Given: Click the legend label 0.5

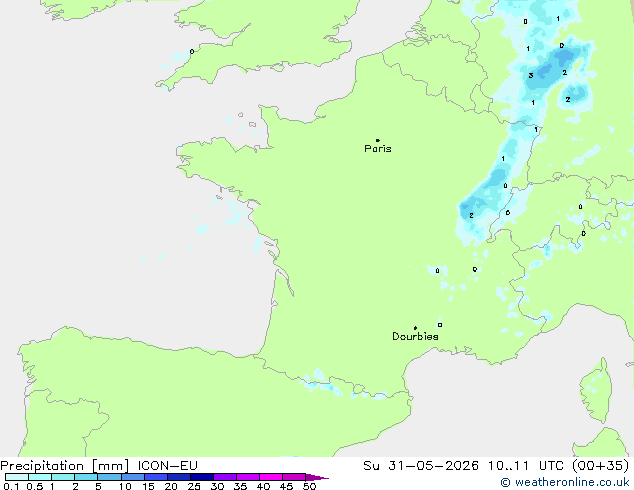Looking at the screenshot, I should pos(35,486).
